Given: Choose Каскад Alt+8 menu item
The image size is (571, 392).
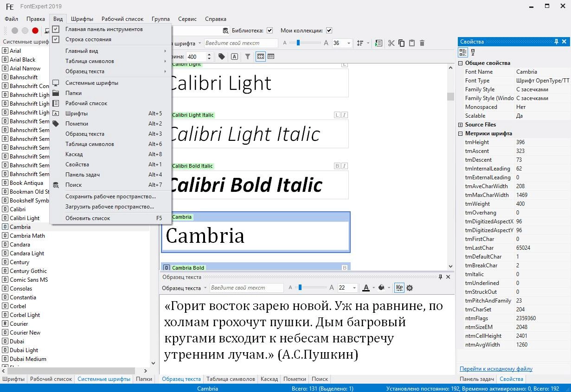Looking at the screenshot, I should [111, 154].
